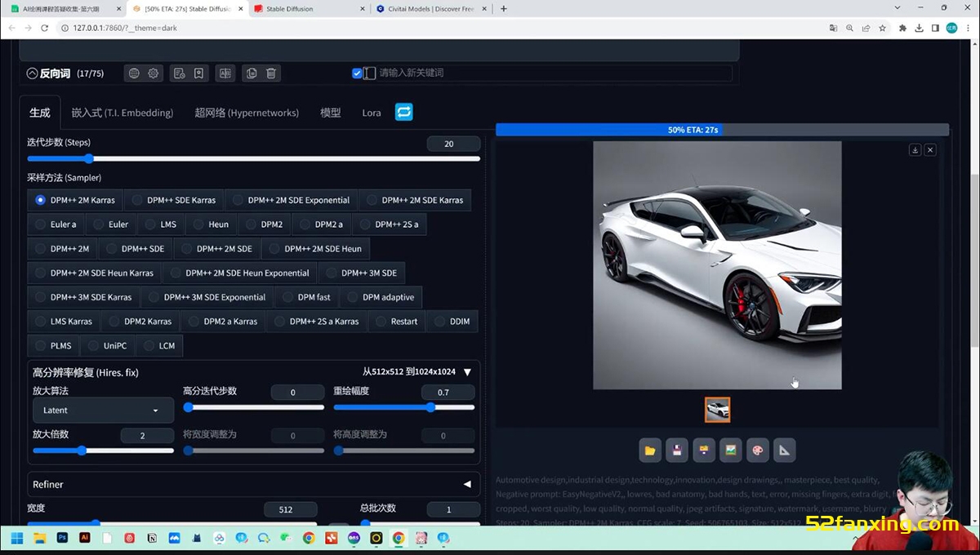Click the 总批次数 value field

[x=453, y=510]
